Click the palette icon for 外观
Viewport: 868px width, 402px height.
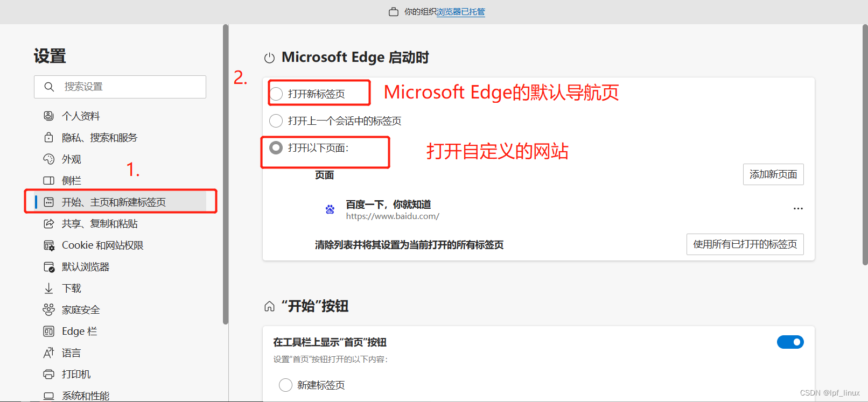[48, 159]
